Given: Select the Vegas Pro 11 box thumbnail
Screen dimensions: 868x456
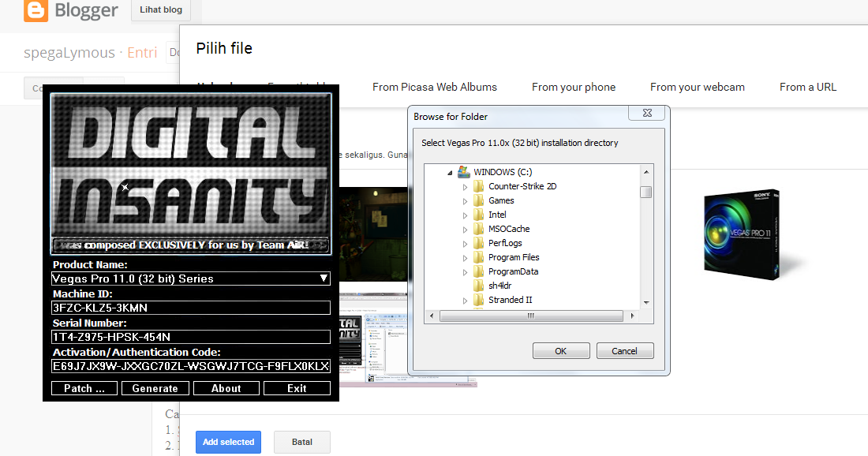Looking at the screenshot, I should (x=743, y=234).
